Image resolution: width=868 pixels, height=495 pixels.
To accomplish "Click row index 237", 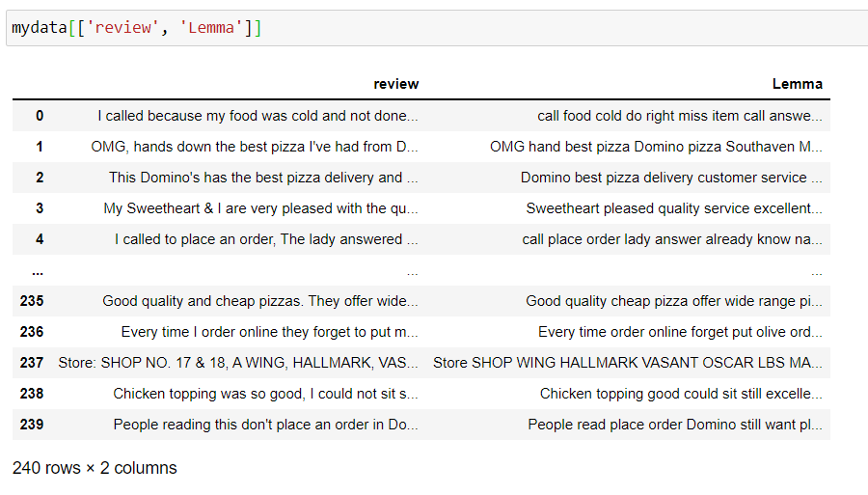I will pyautogui.click(x=32, y=363).
